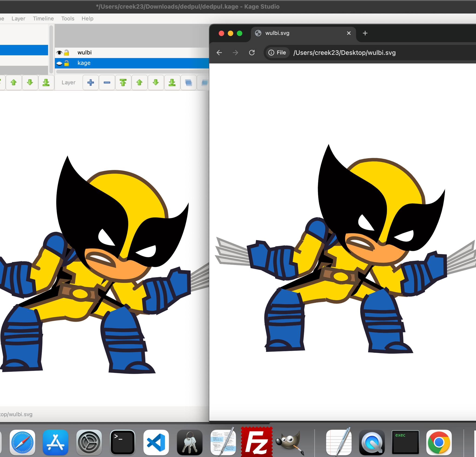This screenshot has height=457, width=476.
Task: Open the Tools menu
Action: [x=68, y=18]
